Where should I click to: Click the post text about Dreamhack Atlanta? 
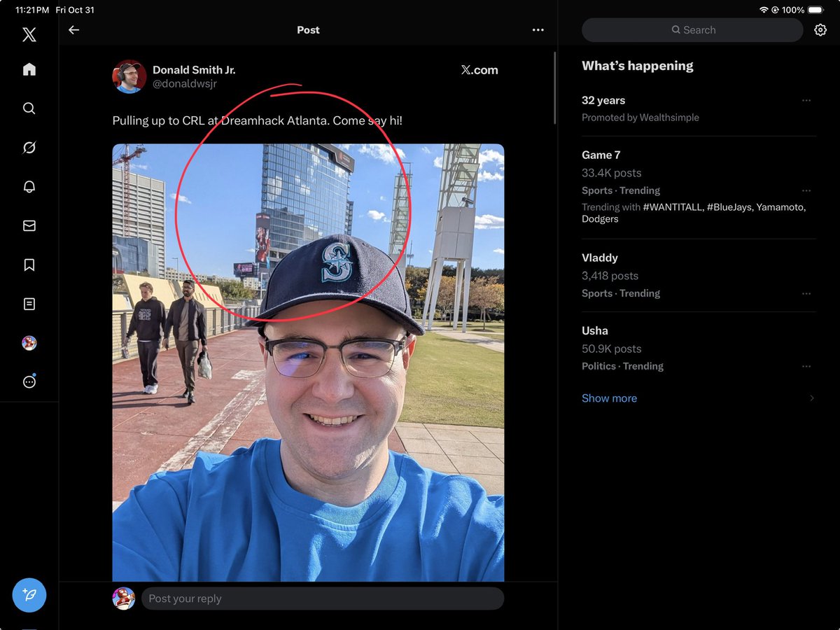[x=258, y=121]
